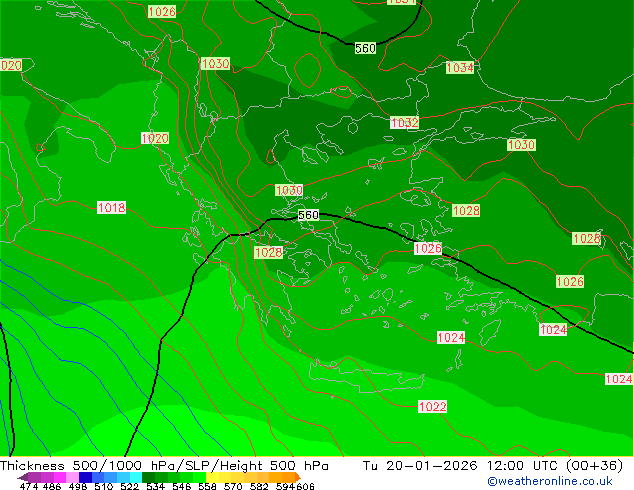Click the fully visible 1020 isobar label
The width and height of the screenshot is (634, 490).
pos(155,138)
